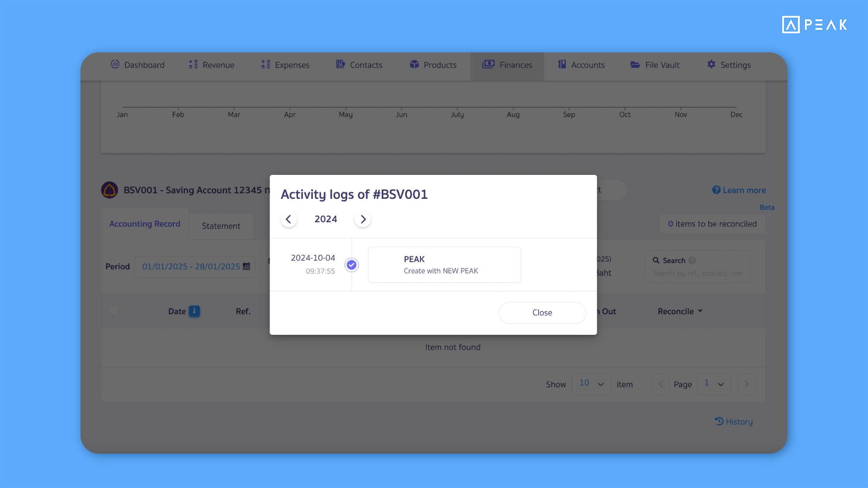The image size is (868, 488).
Task: Click the PEAK logo in the corner
Action: point(815,24)
